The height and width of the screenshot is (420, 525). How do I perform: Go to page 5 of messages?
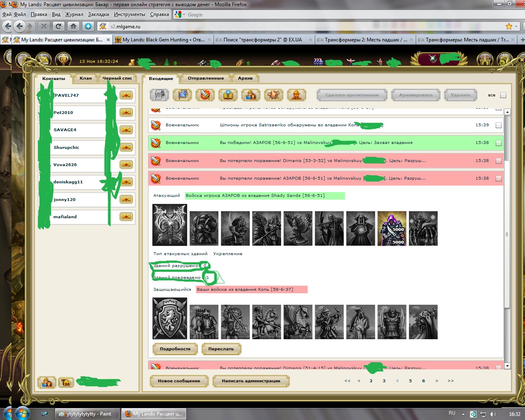point(410,381)
